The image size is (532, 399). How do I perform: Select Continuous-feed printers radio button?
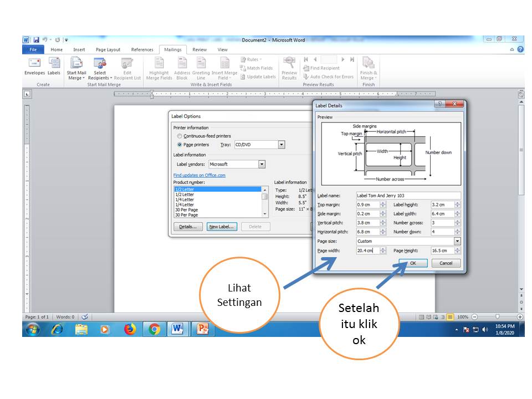pos(180,136)
